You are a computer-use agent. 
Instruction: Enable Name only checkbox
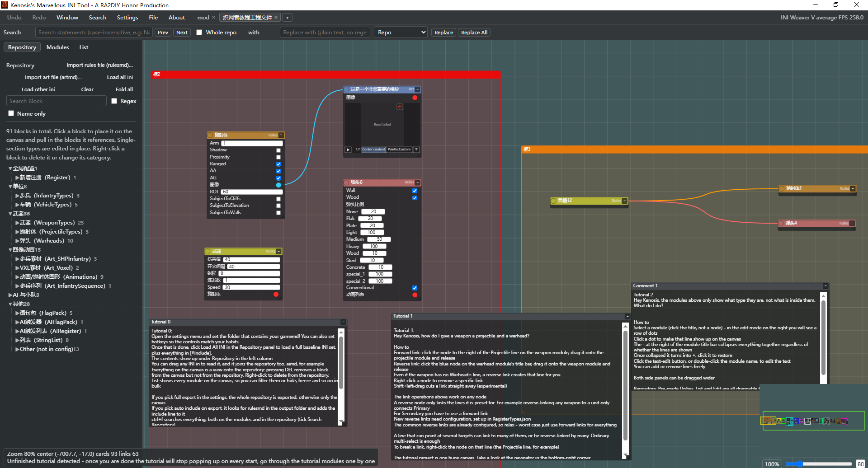[11, 113]
